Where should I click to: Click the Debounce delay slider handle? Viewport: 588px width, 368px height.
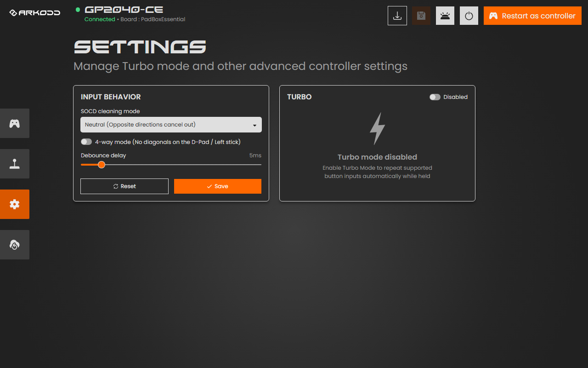click(x=102, y=165)
